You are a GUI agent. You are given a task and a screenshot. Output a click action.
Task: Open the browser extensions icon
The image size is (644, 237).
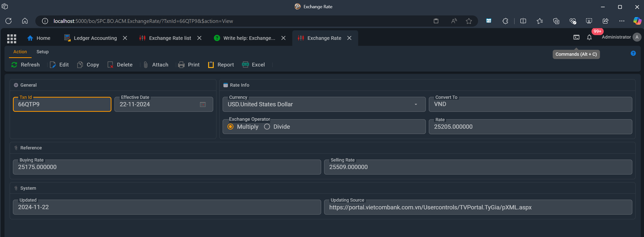[505, 21]
